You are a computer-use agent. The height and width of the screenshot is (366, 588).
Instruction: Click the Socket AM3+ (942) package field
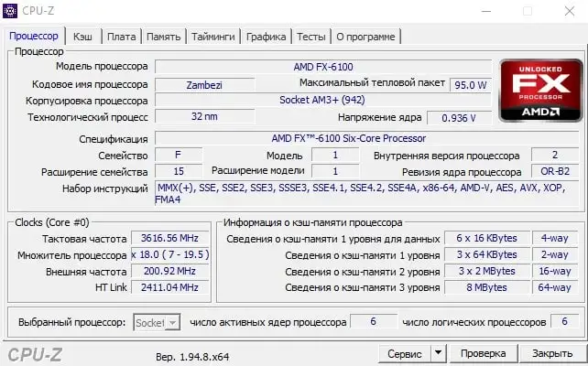click(322, 100)
